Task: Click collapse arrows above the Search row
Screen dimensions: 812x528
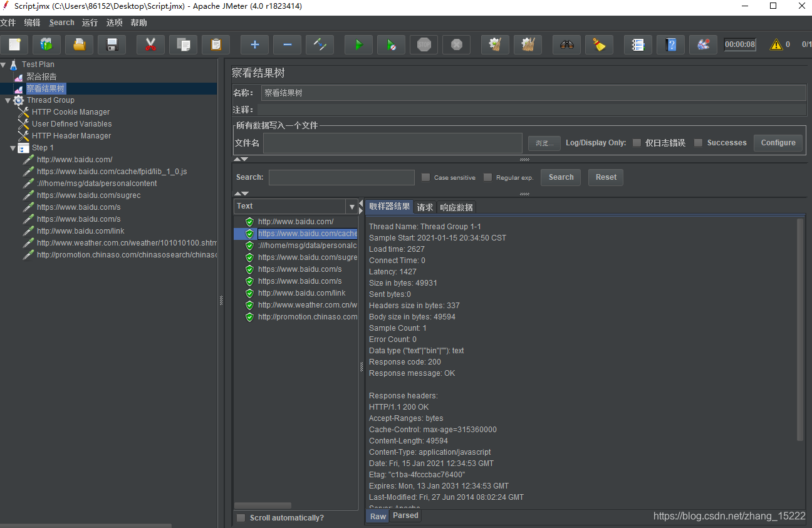Action: (242, 160)
